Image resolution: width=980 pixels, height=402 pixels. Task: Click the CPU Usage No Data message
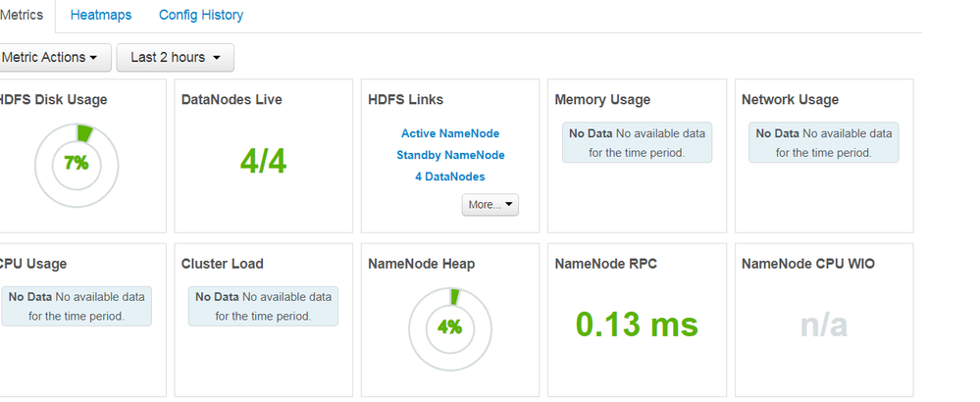(x=77, y=306)
